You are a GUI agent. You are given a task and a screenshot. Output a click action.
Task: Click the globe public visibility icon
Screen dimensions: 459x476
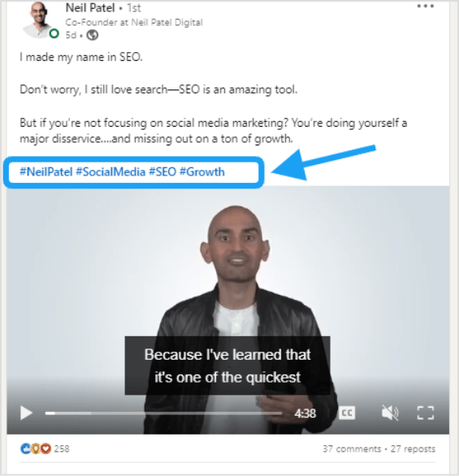pos(93,35)
